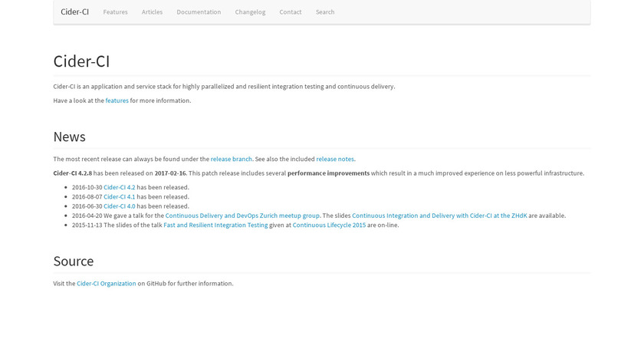Click the Cider-CI brand in navbar
This screenshot has height=362, width=644.
[x=75, y=12]
